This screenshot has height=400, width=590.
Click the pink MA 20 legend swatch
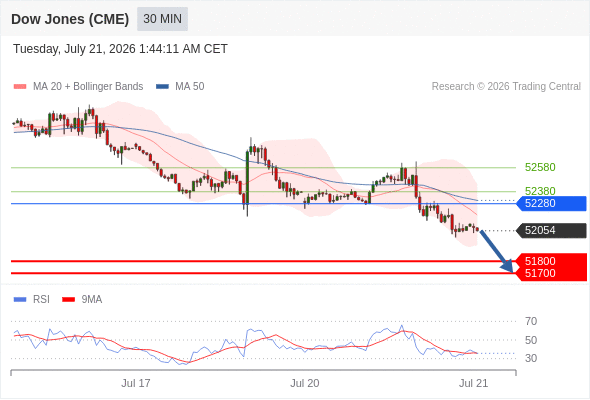[20, 87]
